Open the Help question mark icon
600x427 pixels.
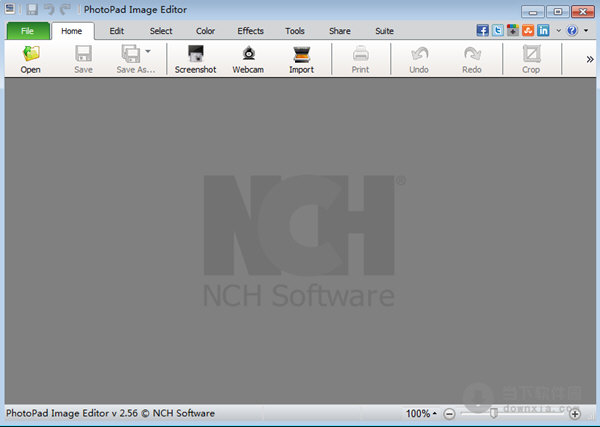point(572,30)
